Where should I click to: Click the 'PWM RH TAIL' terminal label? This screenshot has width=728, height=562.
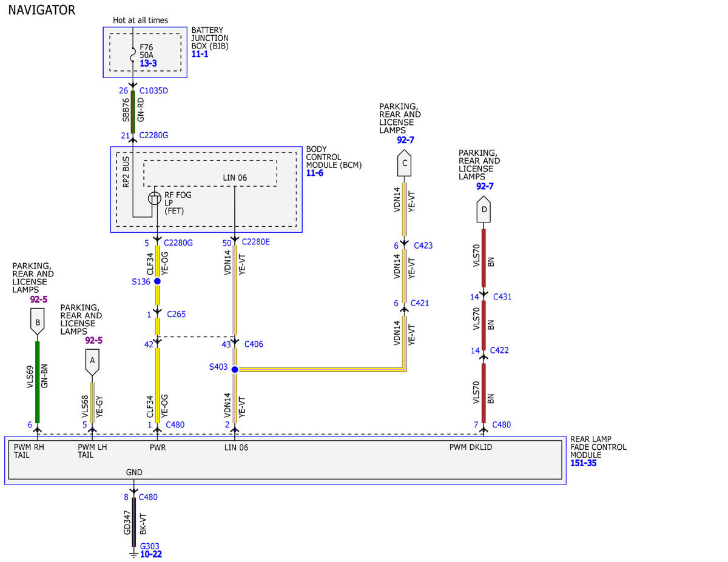(x=29, y=451)
